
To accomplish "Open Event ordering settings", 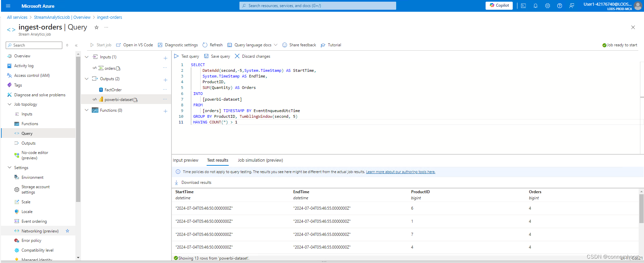I will (34, 221).
